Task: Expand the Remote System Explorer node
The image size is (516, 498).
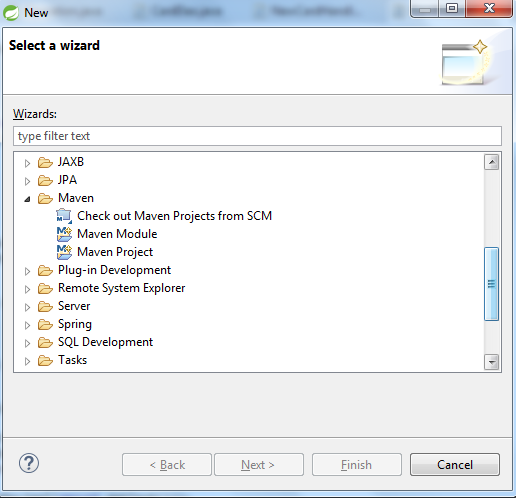Action: (27, 289)
